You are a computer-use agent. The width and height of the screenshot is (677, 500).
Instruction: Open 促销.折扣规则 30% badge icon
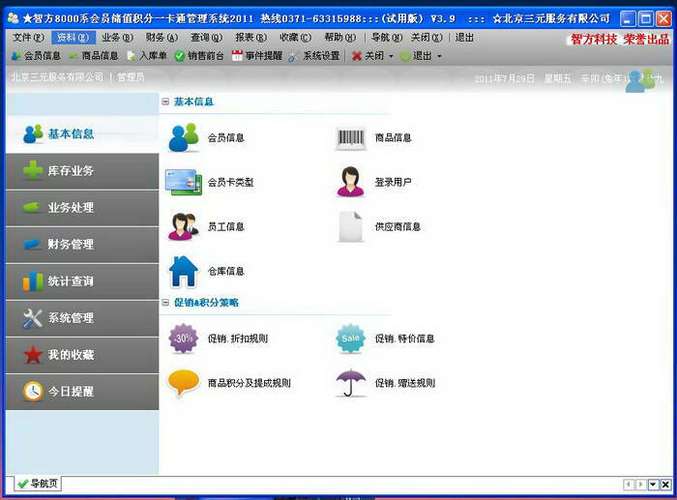[183, 339]
